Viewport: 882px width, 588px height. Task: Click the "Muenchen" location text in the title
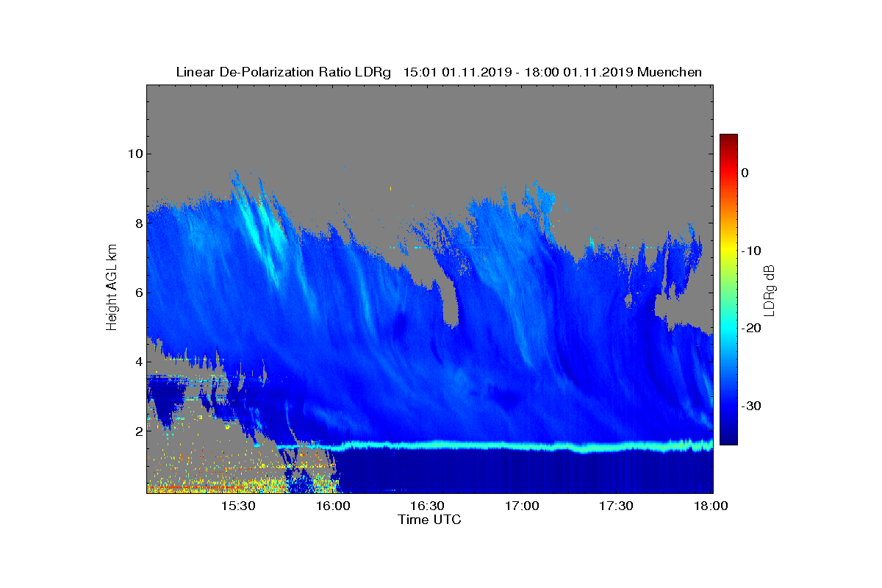coord(670,72)
